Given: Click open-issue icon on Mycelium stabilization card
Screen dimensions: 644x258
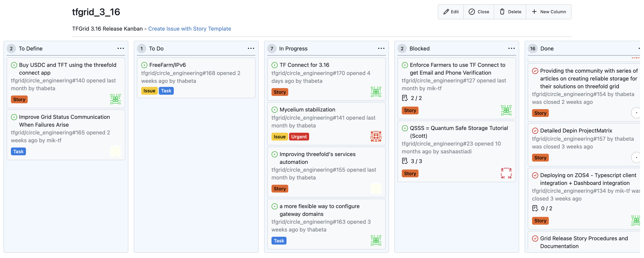Looking at the screenshot, I should [x=274, y=110].
